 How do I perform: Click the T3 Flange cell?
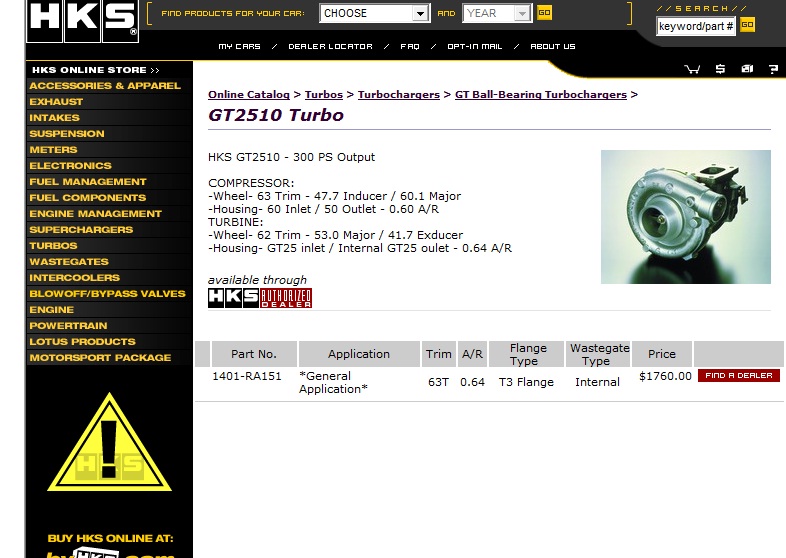[526, 382]
